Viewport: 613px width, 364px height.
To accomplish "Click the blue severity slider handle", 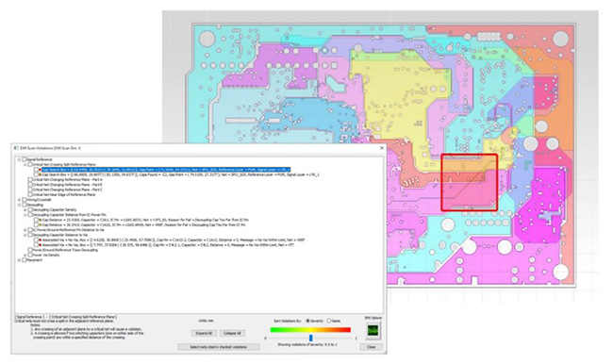I will click(311, 338).
